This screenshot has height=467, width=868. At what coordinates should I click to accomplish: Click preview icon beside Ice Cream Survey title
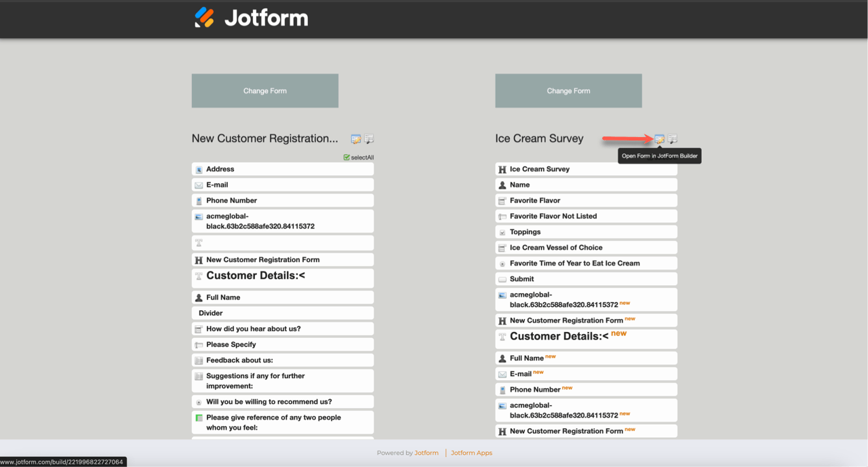(673, 139)
